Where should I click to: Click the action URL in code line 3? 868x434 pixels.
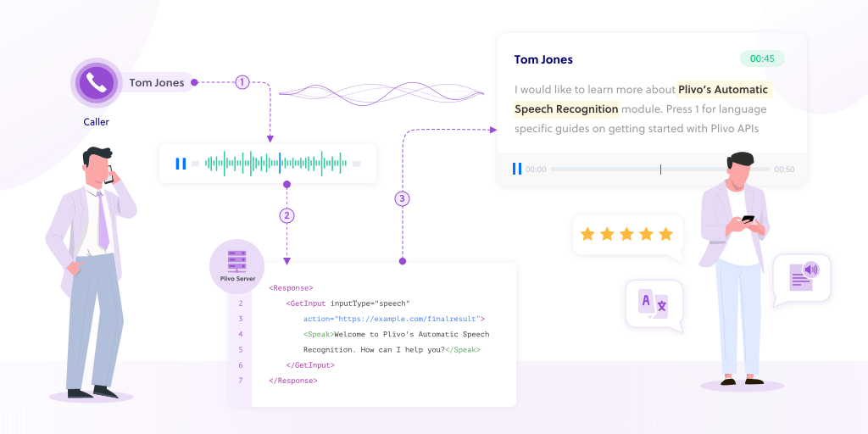394,319
